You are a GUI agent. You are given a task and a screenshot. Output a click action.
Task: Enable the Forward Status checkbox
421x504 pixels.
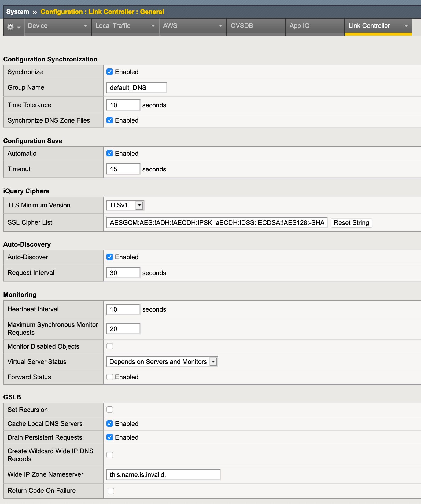click(x=110, y=377)
